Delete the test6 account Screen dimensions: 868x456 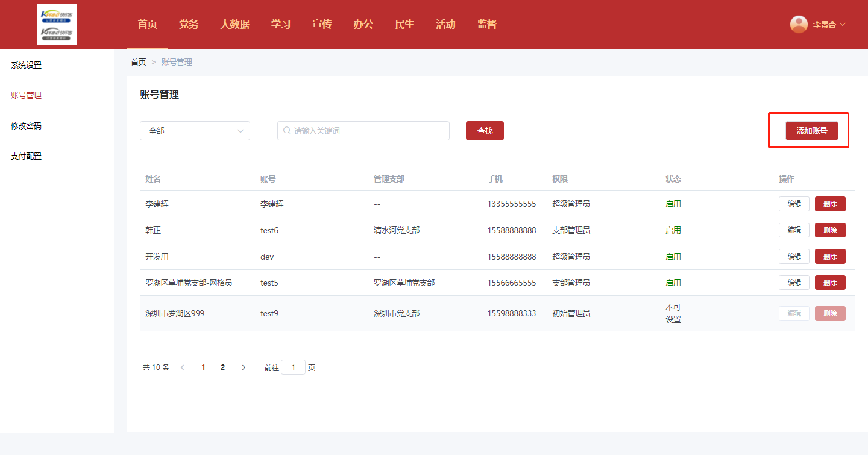tap(830, 230)
